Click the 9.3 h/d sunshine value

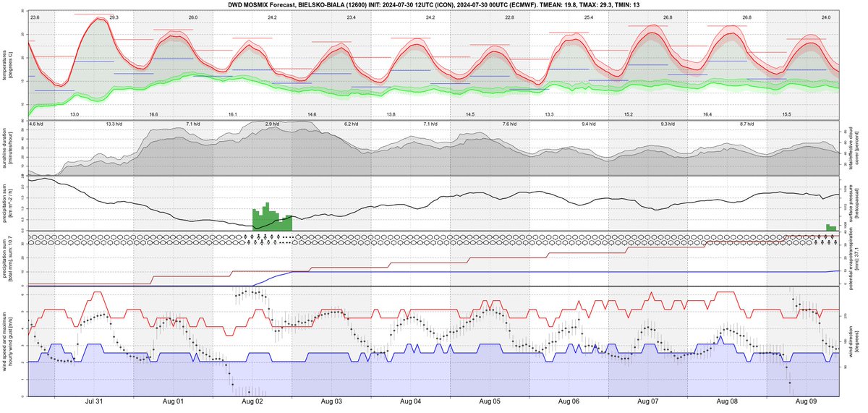[668, 124]
